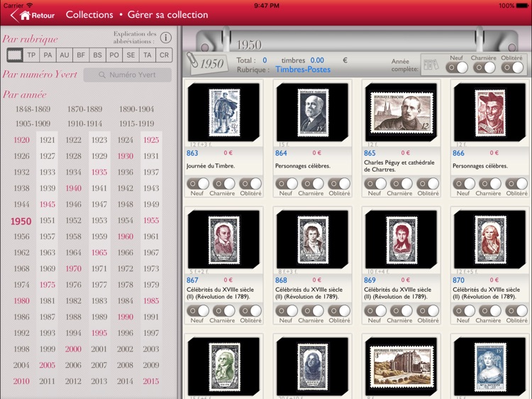The width and height of the screenshot is (532, 399).
Task: Select year range 1890-1904
Action: coord(136,109)
